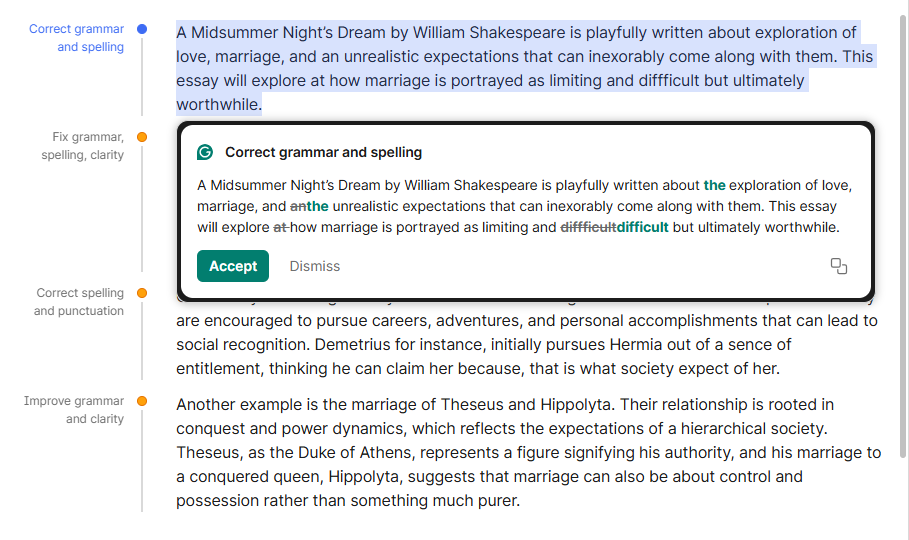
Task: Click the vertical scrollbar on the right
Action: pyautogui.click(x=903, y=230)
